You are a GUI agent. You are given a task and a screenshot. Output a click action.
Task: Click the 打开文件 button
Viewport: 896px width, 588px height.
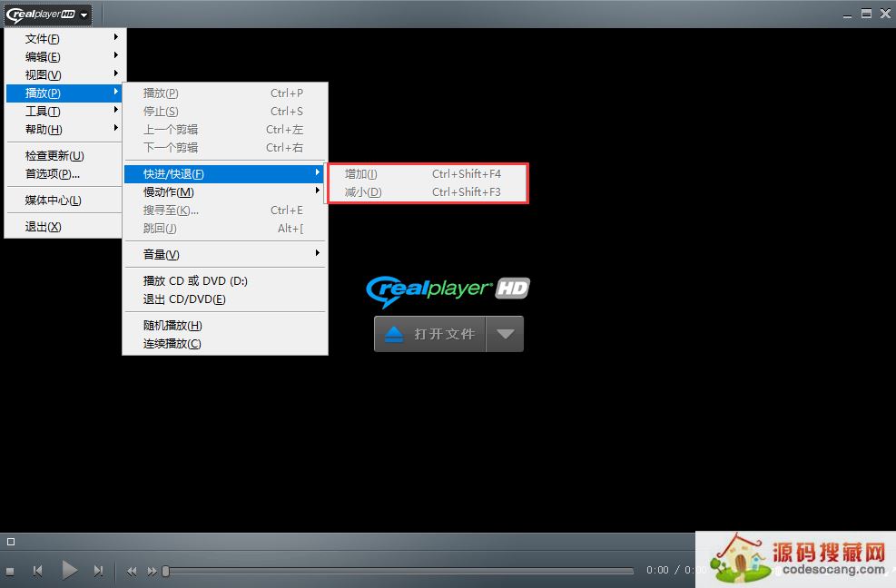445,334
